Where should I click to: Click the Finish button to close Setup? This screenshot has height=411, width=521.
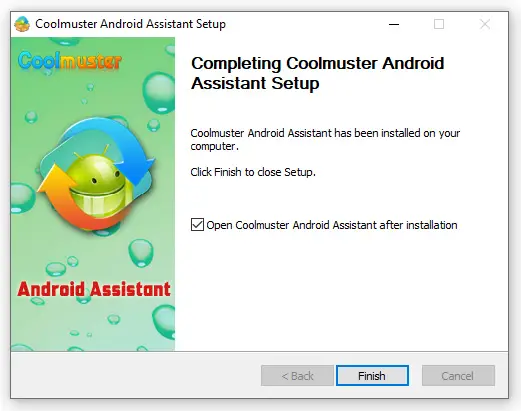point(372,376)
